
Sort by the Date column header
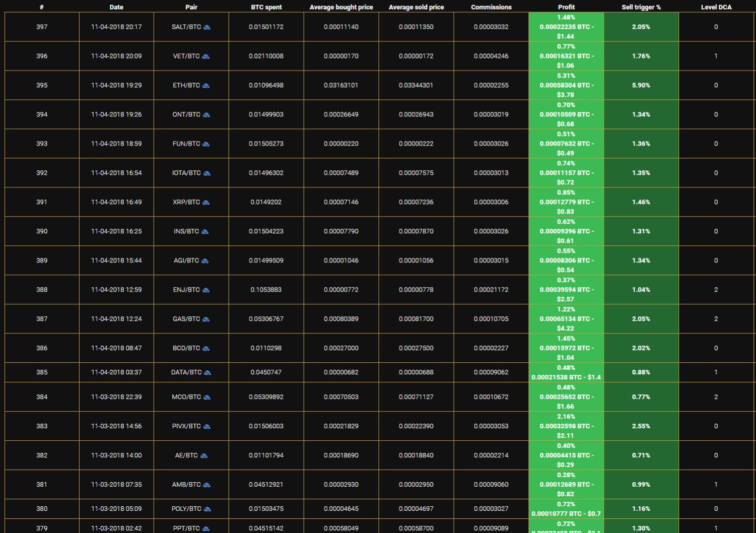[x=116, y=7]
